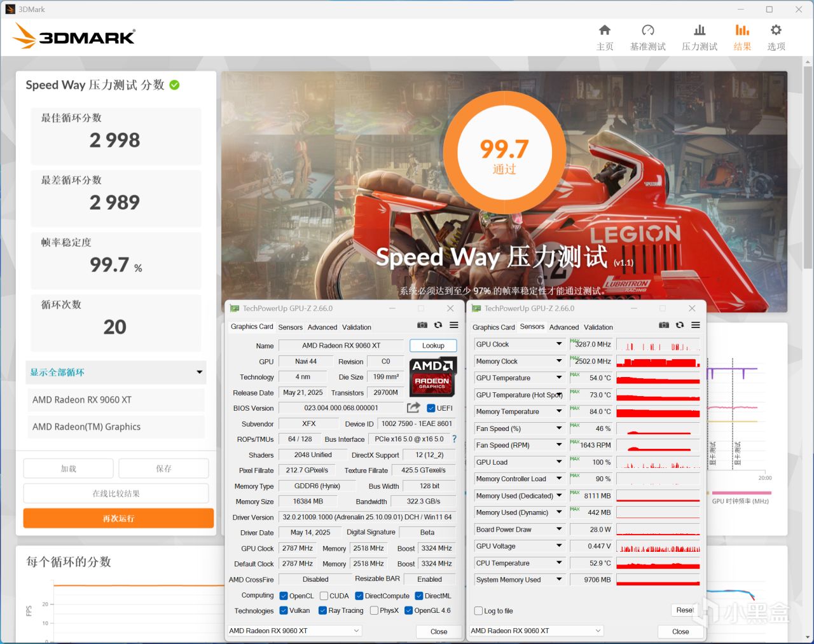Open the GPU Temperature sensor dropdown
Screen dimensions: 814x644
pos(559,378)
